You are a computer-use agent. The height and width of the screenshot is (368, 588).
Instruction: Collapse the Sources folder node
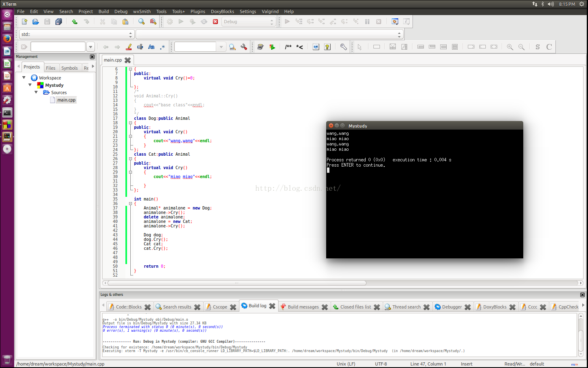(x=36, y=92)
